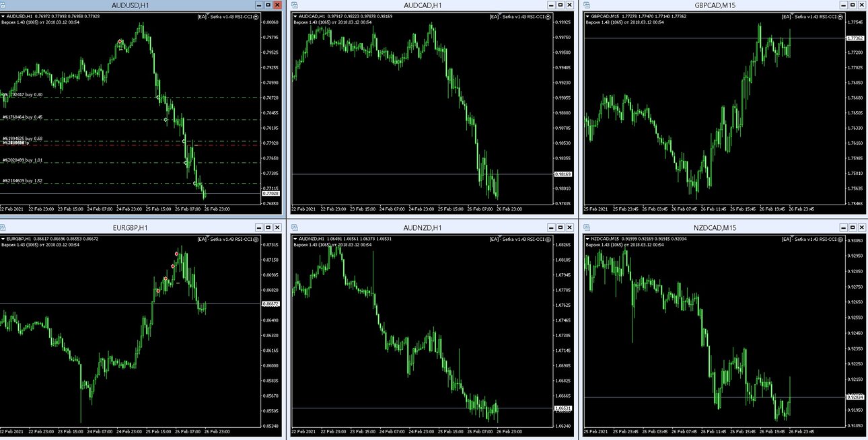Click the current price label 0.92034
The width and height of the screenshot is (868, 440).
pos(855,397)
